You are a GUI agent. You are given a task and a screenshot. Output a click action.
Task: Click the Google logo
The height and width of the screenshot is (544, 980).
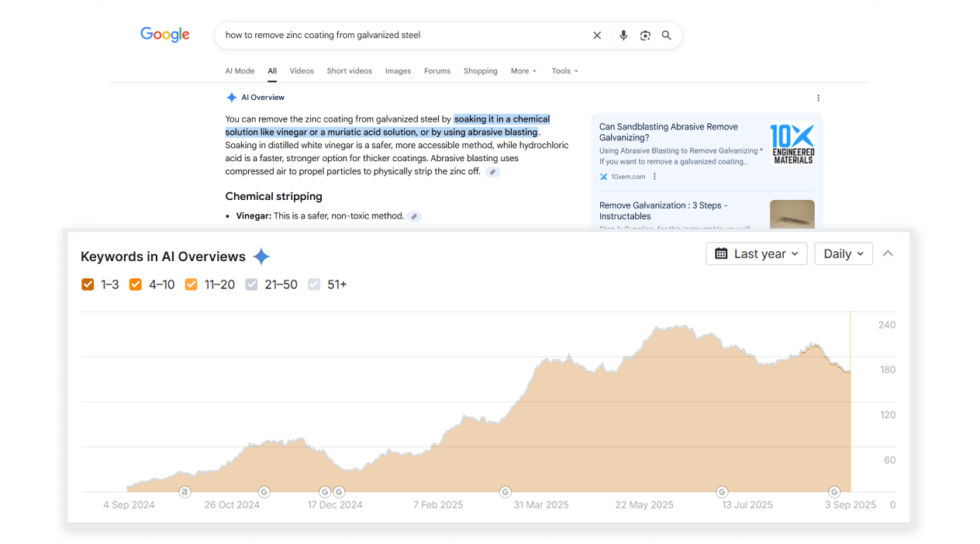point(164,34)
